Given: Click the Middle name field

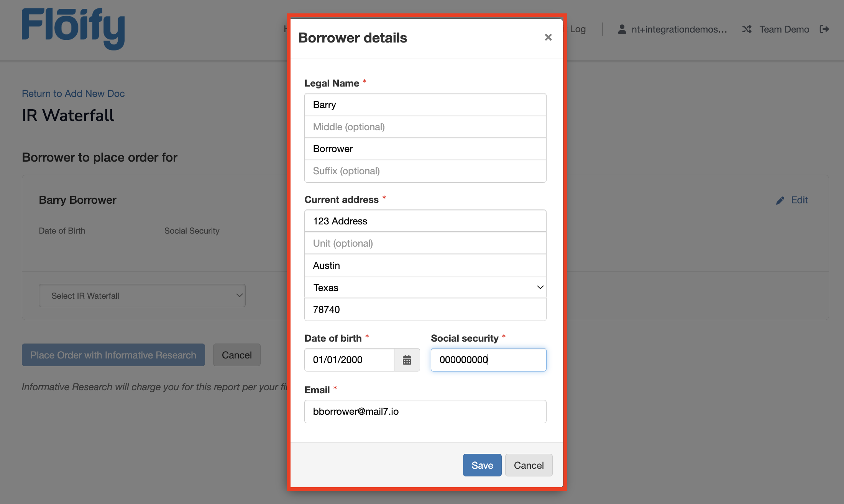Looking at the screenshot, I should [x=425, y=127].
